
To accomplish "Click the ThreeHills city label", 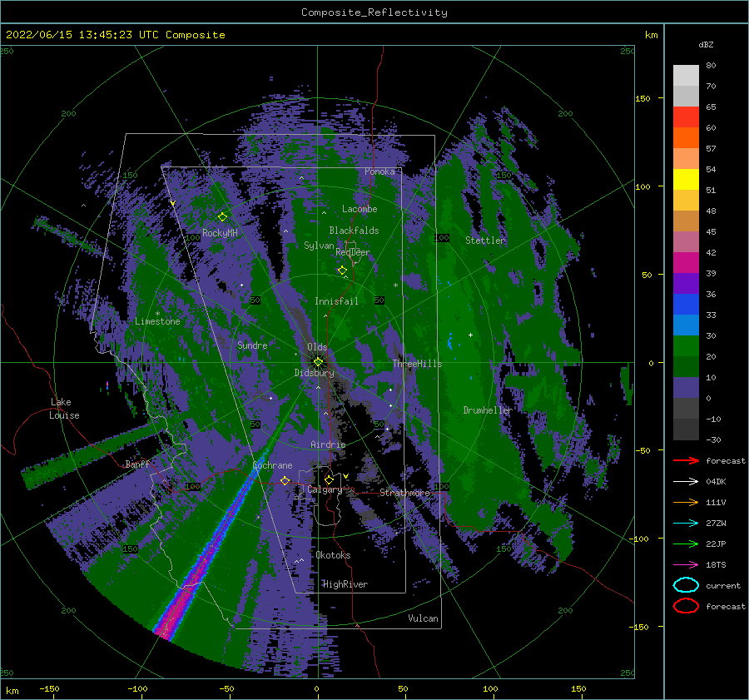I will 418,364.
